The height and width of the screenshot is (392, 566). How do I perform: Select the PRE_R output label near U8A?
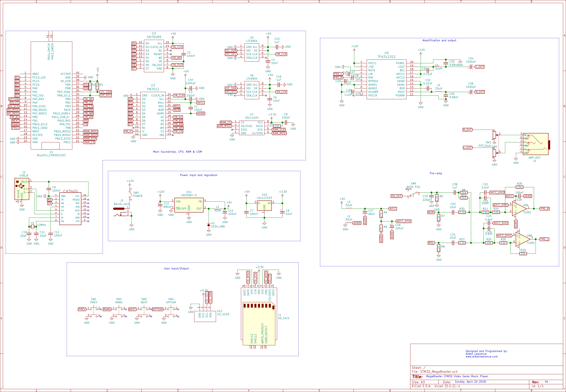(x=544, y=209)
